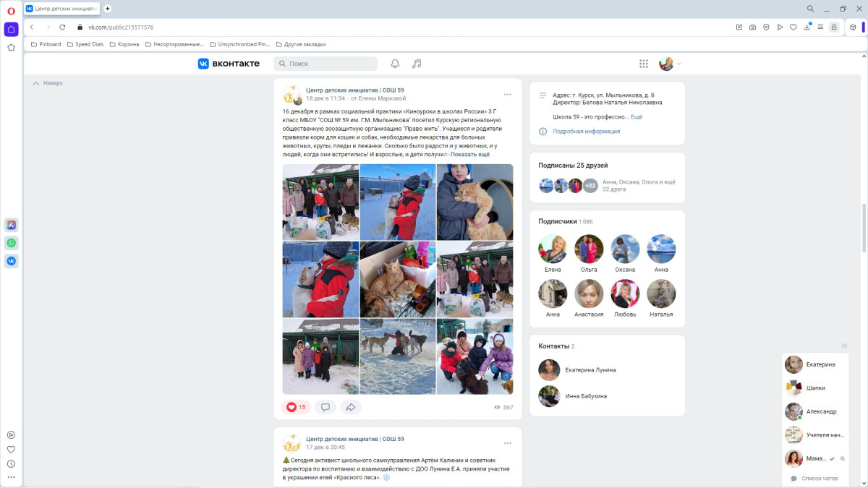Open the downloads icon in the toolbar
The height and width of the screenshot is (488, 868).
pos(807,27)
